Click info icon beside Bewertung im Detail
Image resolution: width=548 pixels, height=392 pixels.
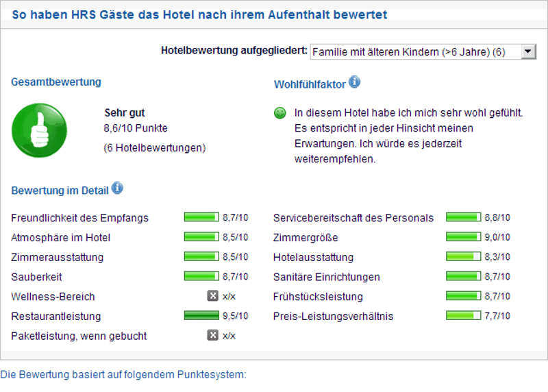(117, 188)
